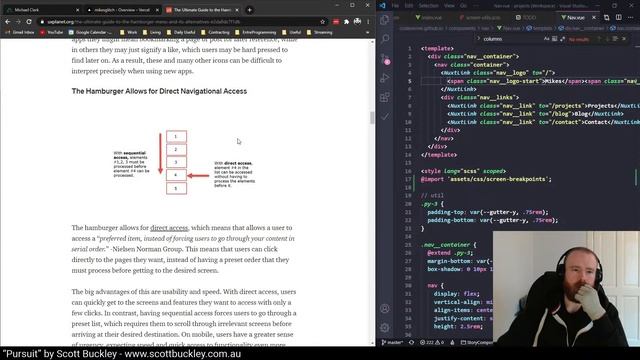Open the Contracting bookmarks folder
This screenshot has height=360, width=640.
tap(215, 32)
